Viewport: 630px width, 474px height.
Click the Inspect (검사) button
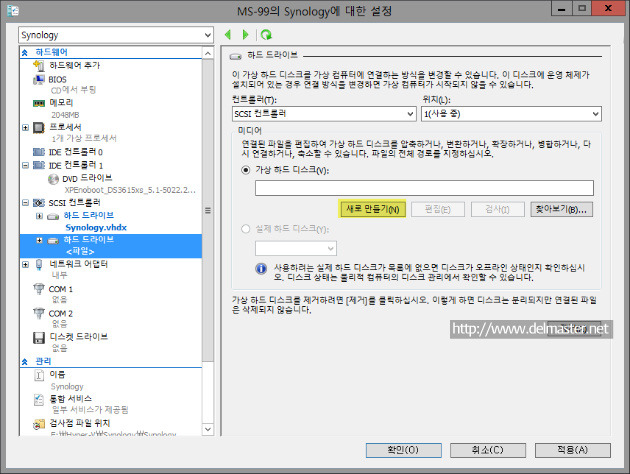click(x=497, y=209)
